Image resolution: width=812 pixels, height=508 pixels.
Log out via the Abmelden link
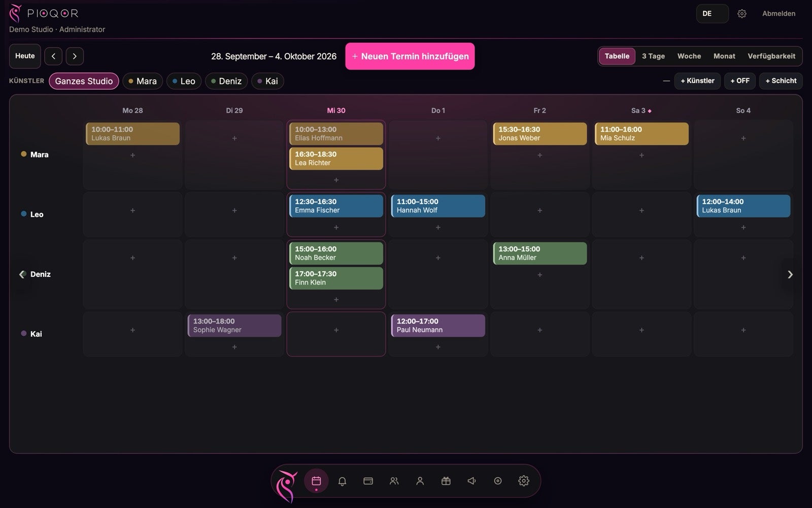(x=779, y=14)
